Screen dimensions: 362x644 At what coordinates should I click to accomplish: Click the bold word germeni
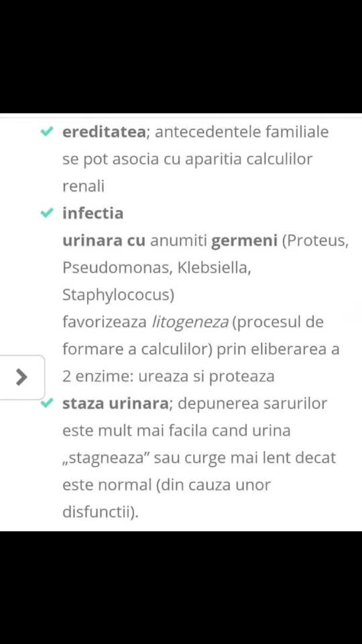244,241
